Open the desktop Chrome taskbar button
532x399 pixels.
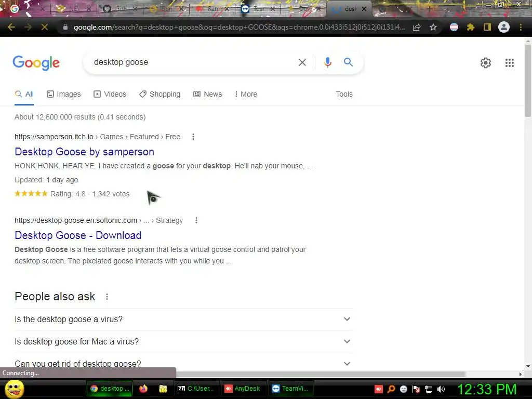tap(110, 389)
